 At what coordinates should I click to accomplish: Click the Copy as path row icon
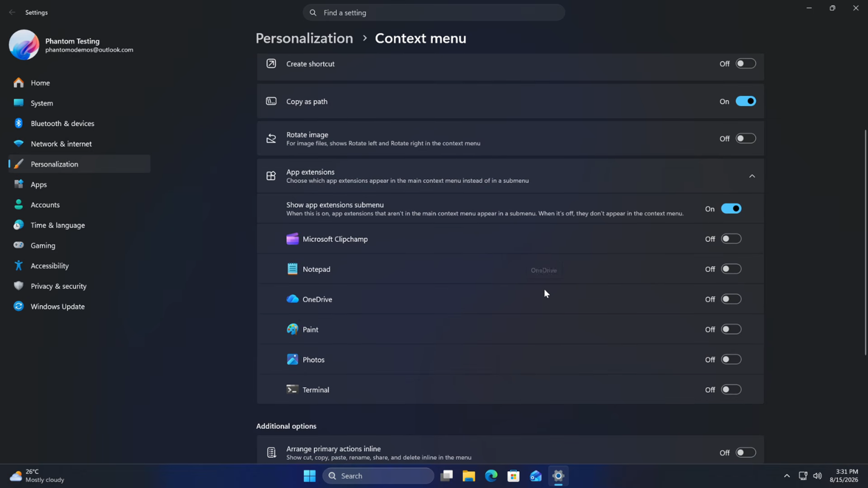pos(271,101)
